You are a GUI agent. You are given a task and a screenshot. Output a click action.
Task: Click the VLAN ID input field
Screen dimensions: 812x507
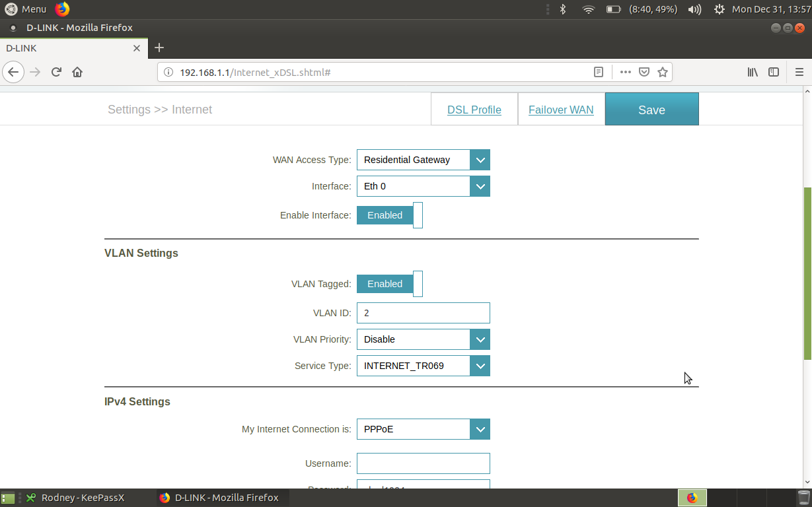point(424,313)
